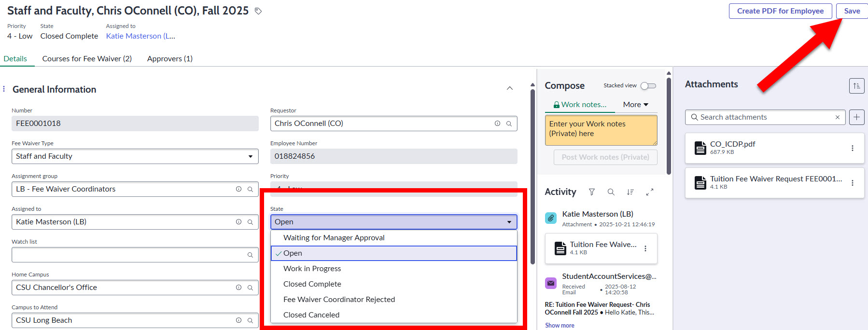Click the tag icon beside the record title
The width and height of the screenshot is (868, 330).
pyautogui.click(x=258, y=11)
